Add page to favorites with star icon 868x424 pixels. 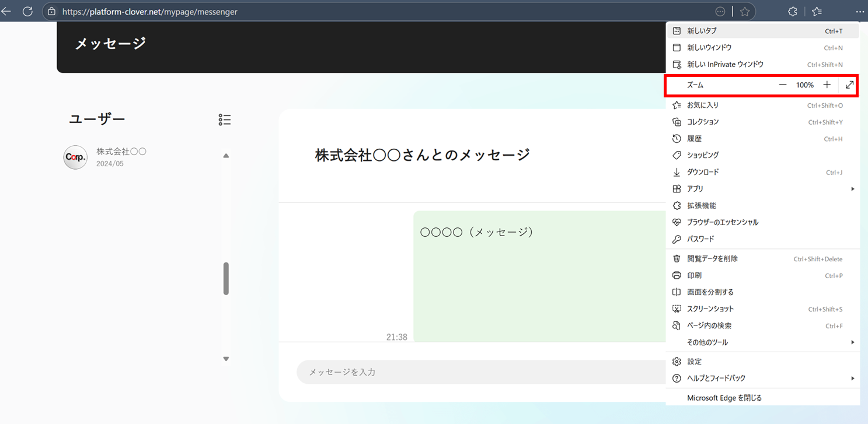pyautogui.click(x=745, y=11)
